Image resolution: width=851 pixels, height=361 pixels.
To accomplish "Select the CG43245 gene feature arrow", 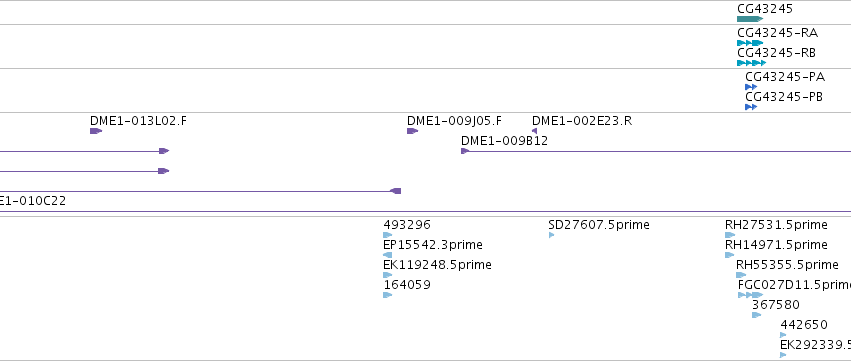I will [750, 19].
